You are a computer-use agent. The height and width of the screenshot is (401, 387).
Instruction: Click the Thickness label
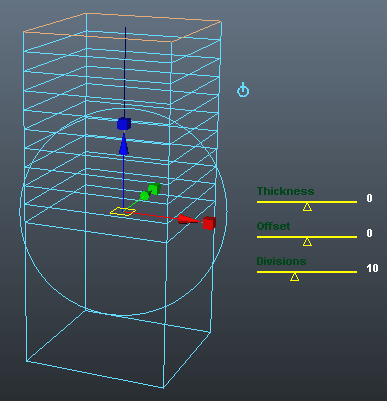pyautogui.click(x=285, y=191)
